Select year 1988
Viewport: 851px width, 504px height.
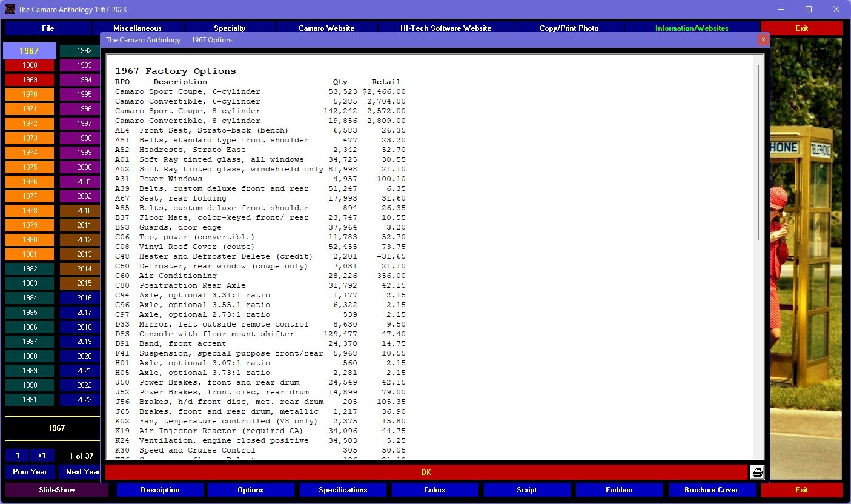coord(30,356)
